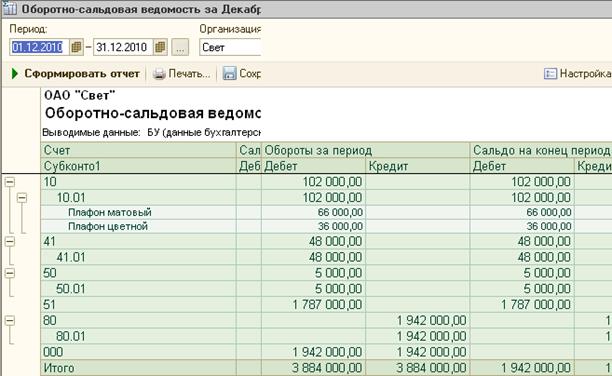This screenshot has height=376, width=612.
Task: Select the 50.01 subaccount cell
Action: point(138,289)
